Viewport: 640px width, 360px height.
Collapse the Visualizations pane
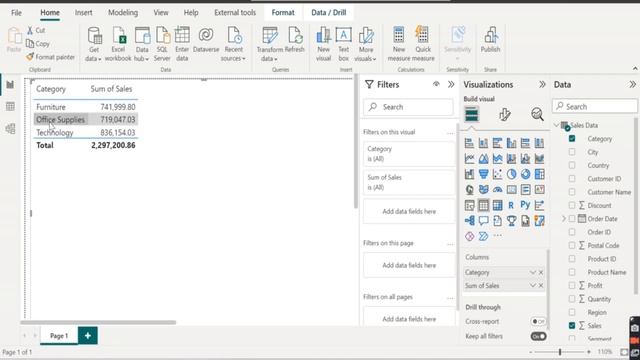pos(542,84)
